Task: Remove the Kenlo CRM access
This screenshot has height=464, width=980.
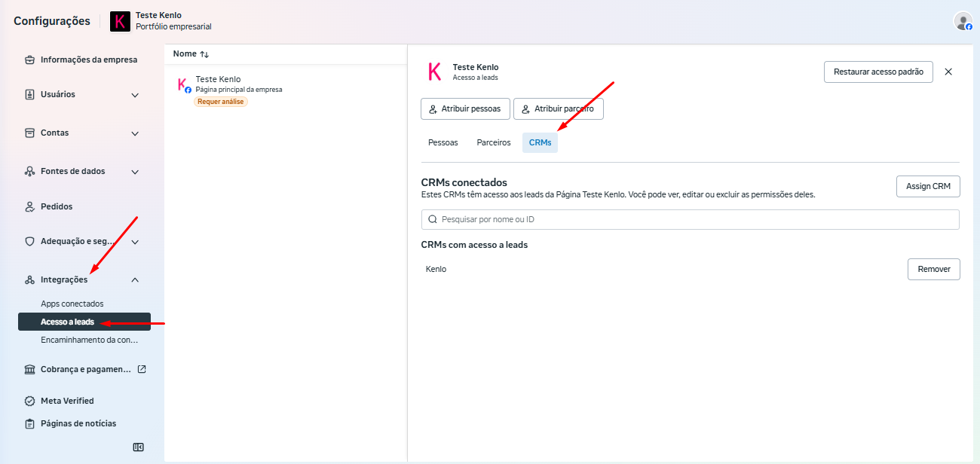Action: tap(934, 269)
